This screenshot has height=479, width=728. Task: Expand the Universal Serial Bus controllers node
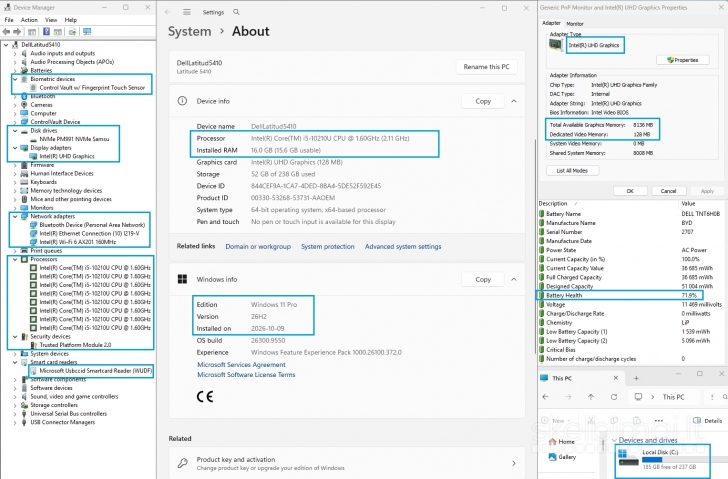tap(15, 414)
